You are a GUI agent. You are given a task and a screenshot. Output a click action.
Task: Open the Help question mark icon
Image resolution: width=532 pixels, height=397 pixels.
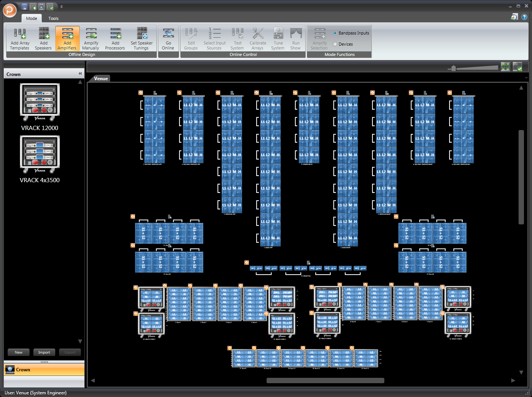(524, 17)
